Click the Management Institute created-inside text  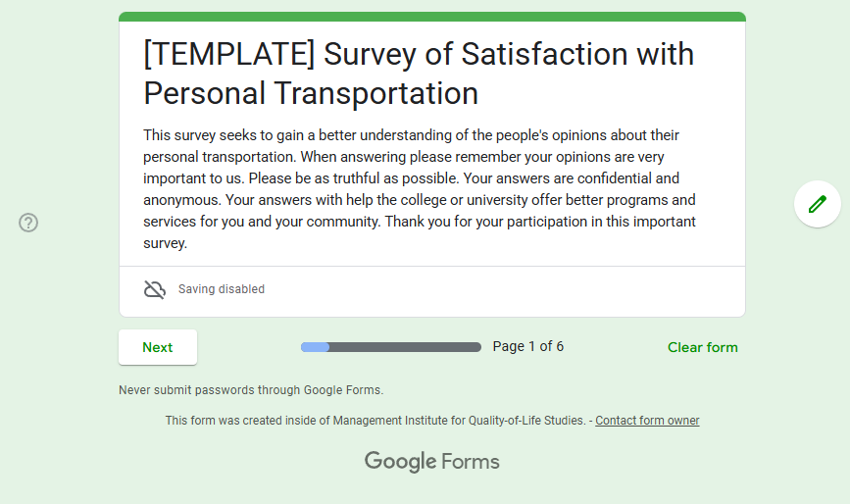tap(375, 421)
